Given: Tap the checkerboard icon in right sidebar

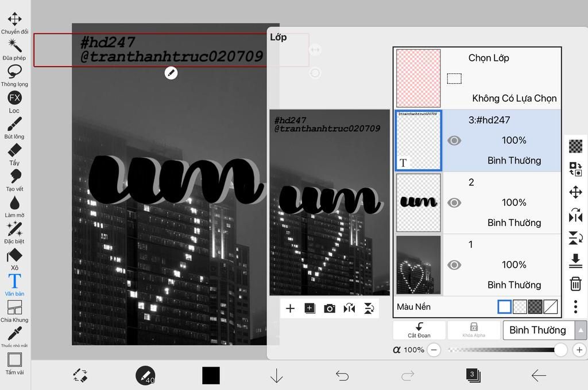Looking at the screenshot, I should 575,146.
